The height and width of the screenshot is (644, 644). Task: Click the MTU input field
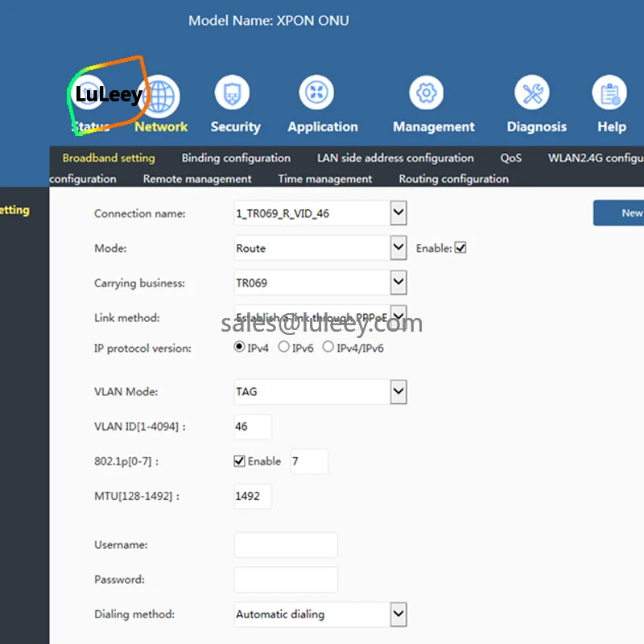pyautogui.click(x=253, y=496)
